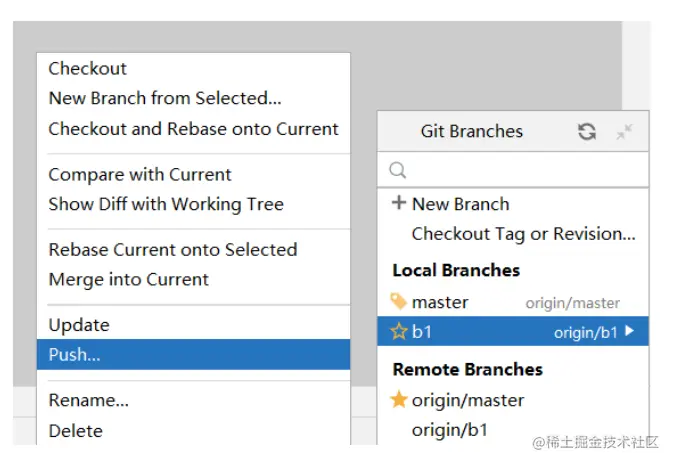Toggle the outlined favorite star on b1

pyautogui.click(x=399, y=332)
